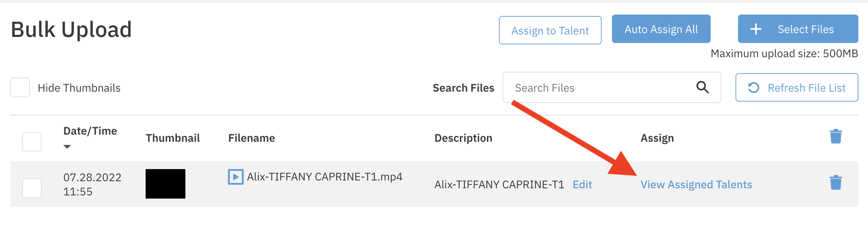Click the refresh arrow icon

(x=753, y=88)
